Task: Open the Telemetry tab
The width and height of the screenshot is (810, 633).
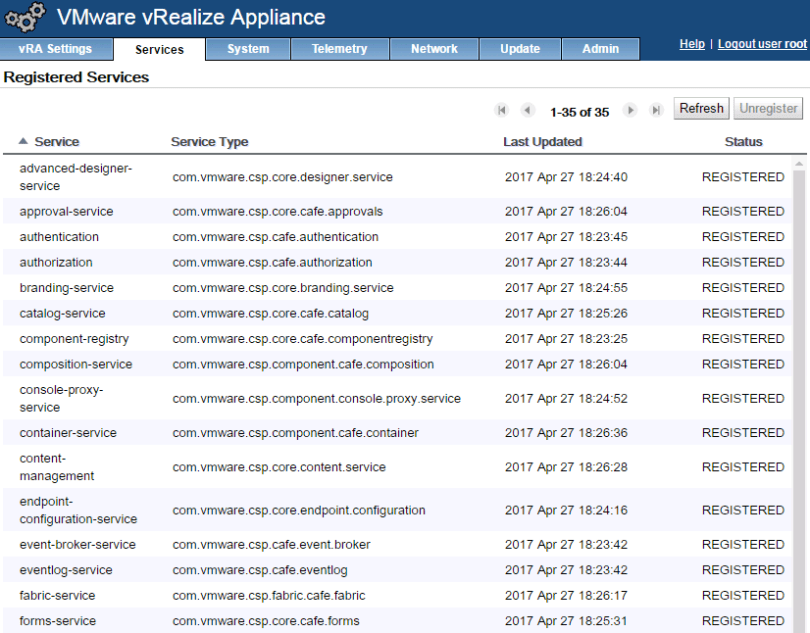Action: tap(339, 49)
